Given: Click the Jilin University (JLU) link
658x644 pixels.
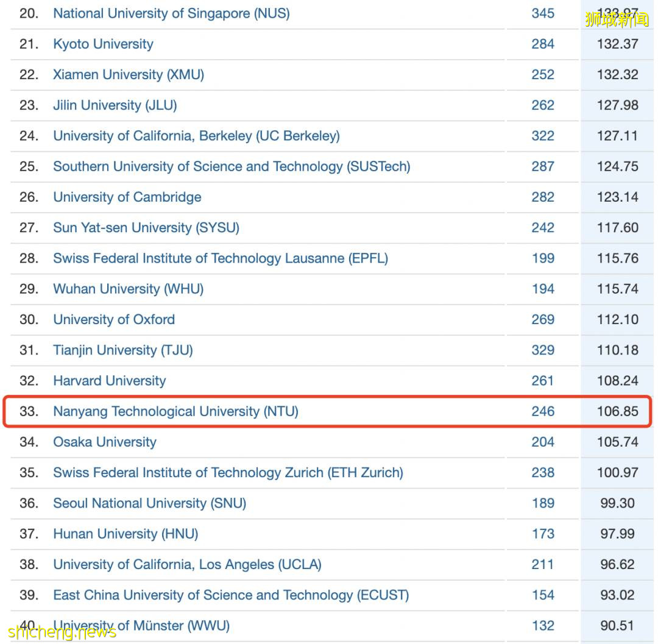Looking at the screenshot, I should click(115, 105).
